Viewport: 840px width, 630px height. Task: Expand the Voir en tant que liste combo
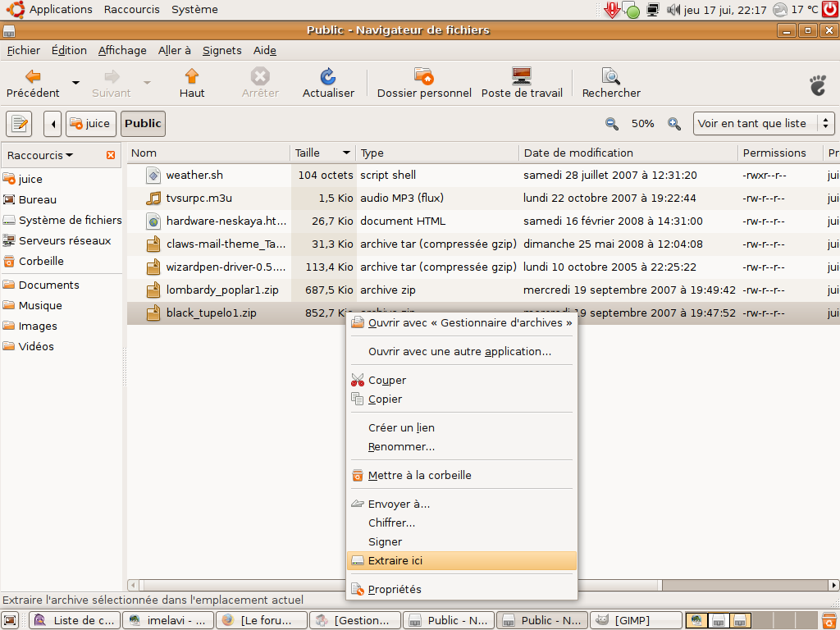764,124
